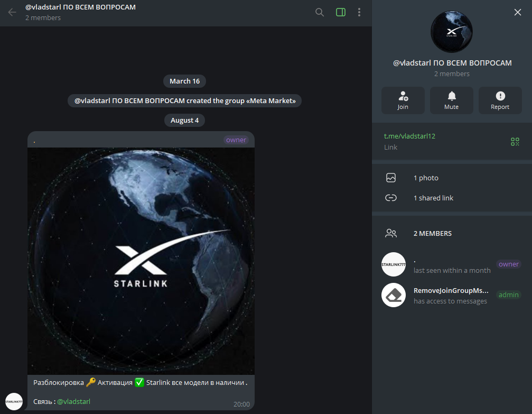Click the owner tag on the message
Viewport: 532px width, 414px height.
tap(236, 140)
